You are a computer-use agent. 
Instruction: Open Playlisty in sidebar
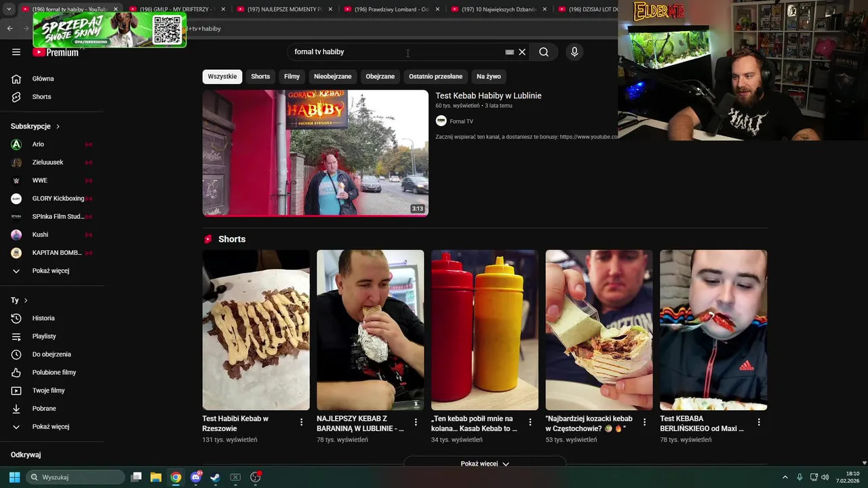tap(52, 336)
